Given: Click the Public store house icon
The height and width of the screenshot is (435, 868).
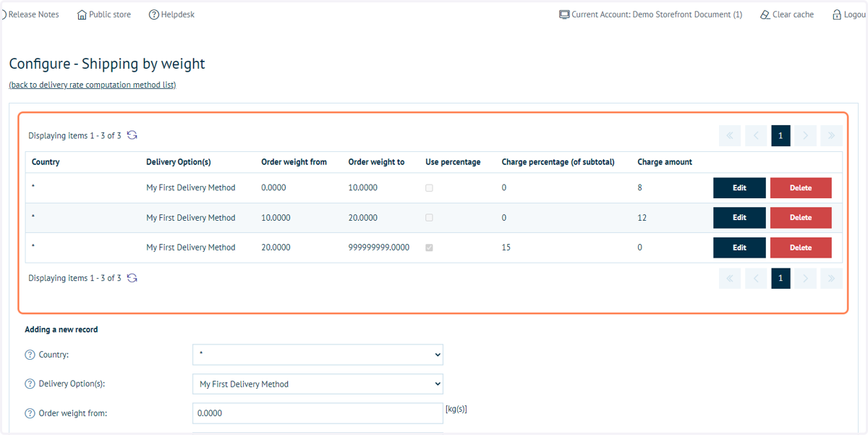Looking at the screenshot, I should 82,14.
